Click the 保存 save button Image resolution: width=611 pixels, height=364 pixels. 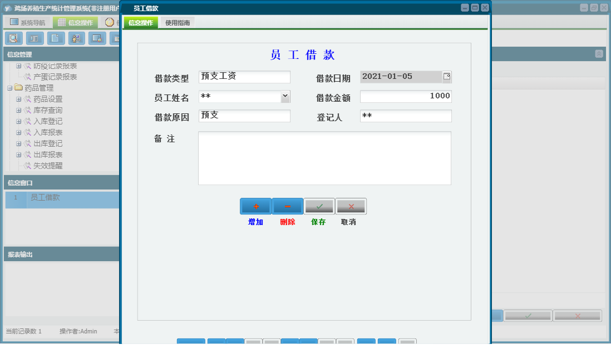click(319, 206)
